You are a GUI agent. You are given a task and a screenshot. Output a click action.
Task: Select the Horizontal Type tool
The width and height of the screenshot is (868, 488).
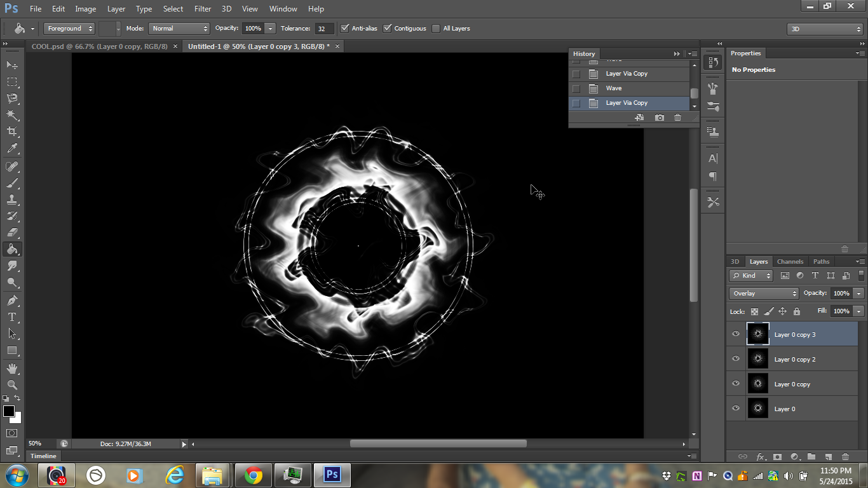tap(12, 316)
